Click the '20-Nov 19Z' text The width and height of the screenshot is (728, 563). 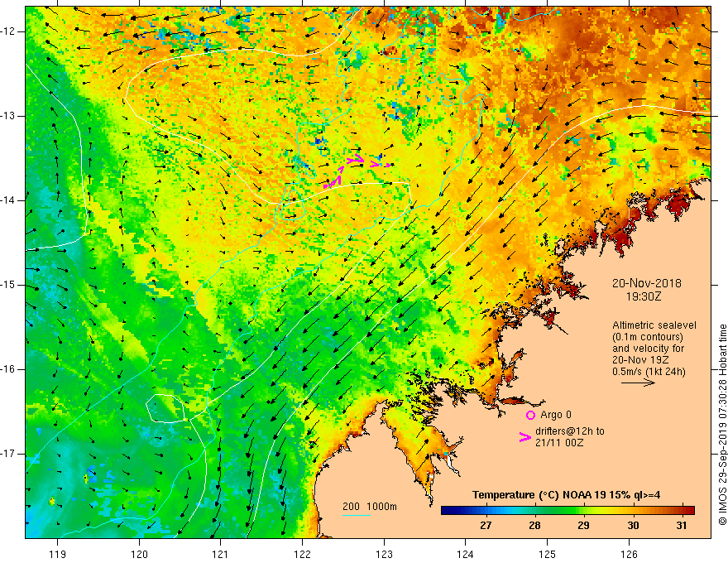pos(639,360)
